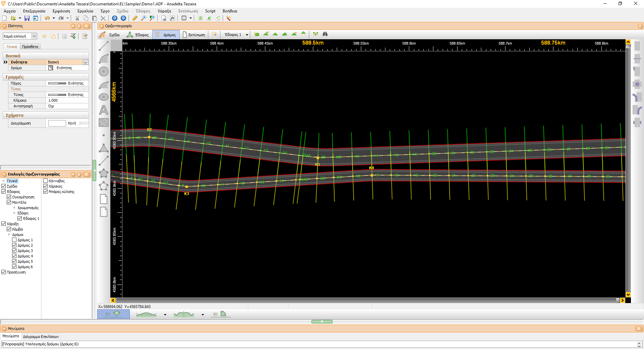Screen dimensions: 644x349
Task: Open the Χάραξη menu
Action: coord(164,11)
